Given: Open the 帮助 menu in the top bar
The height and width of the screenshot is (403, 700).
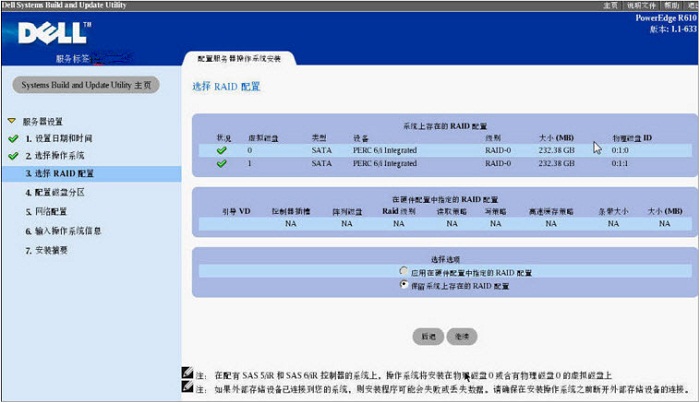Looking at the screenshot, I should pos(671,5).
